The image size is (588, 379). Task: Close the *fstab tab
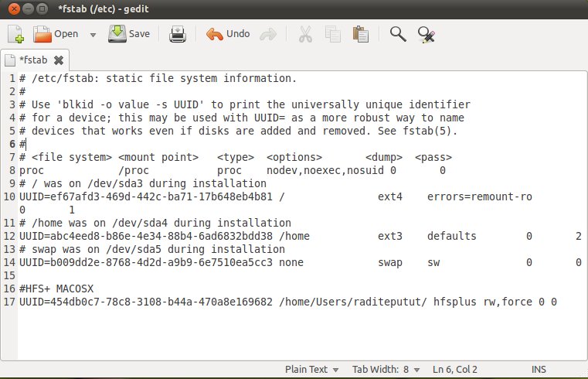pyautogui.click(x=59, y=59)
